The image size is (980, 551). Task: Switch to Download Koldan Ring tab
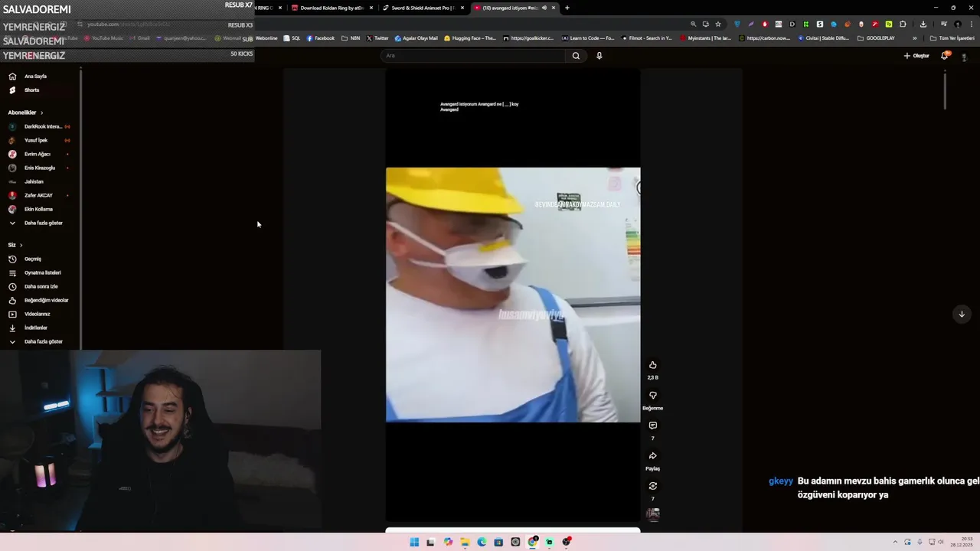point(333,8)
